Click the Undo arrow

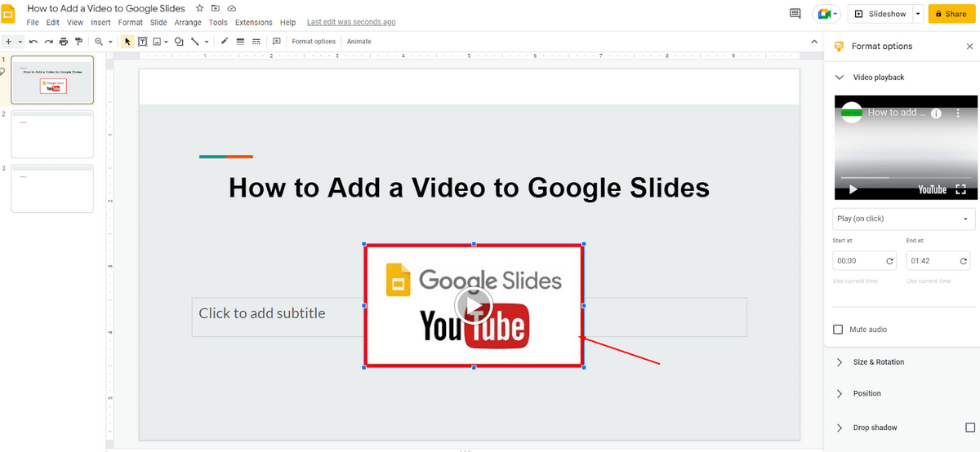33,42
